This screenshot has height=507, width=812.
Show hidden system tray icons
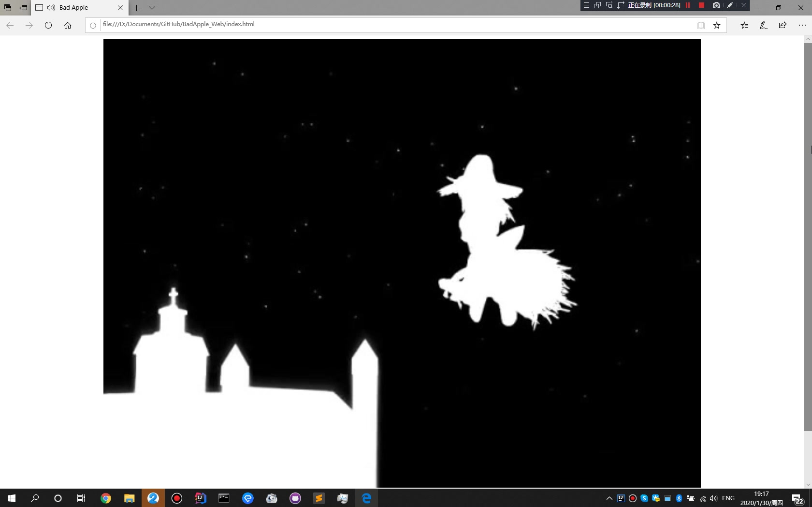(609, 498)
